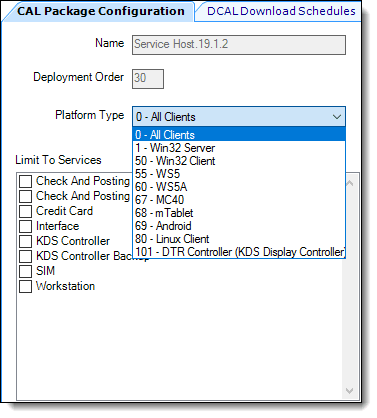Image resolution: width=377 pixels, height=418 pixels.
Task: Check the KDS Controller checkbox
Action: [x=25, y=241]
